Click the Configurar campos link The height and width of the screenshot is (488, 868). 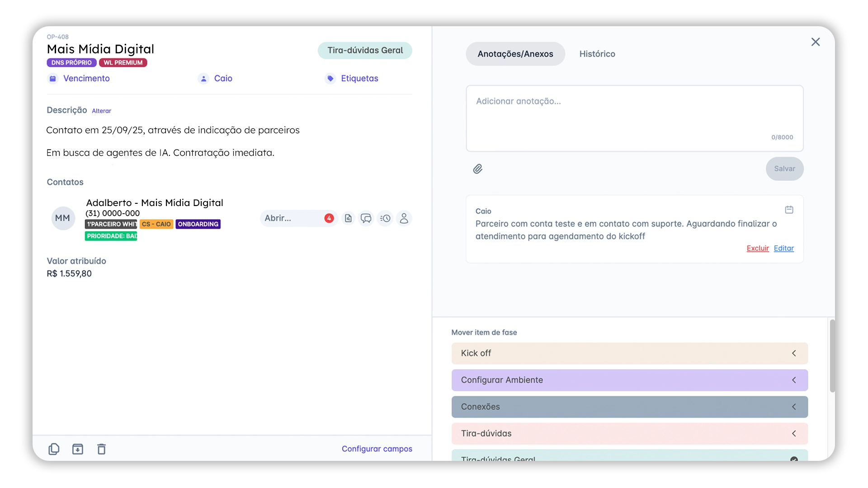[x=377, y=449]
